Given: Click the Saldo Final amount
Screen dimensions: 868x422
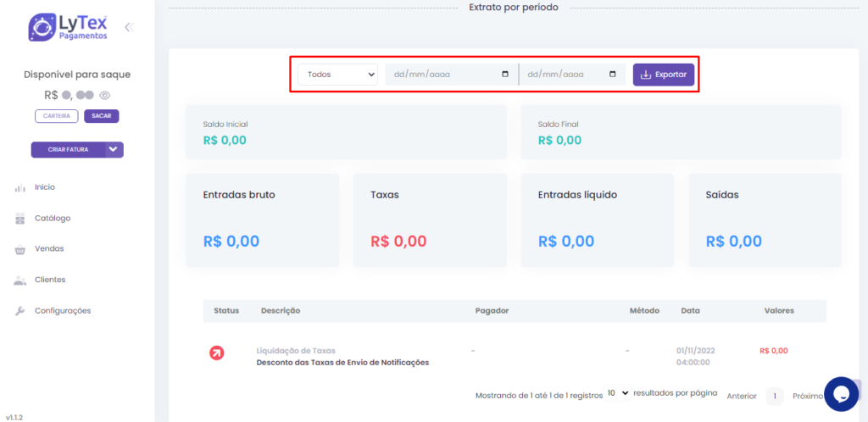Looking at the screenshot, I should 559,141.
